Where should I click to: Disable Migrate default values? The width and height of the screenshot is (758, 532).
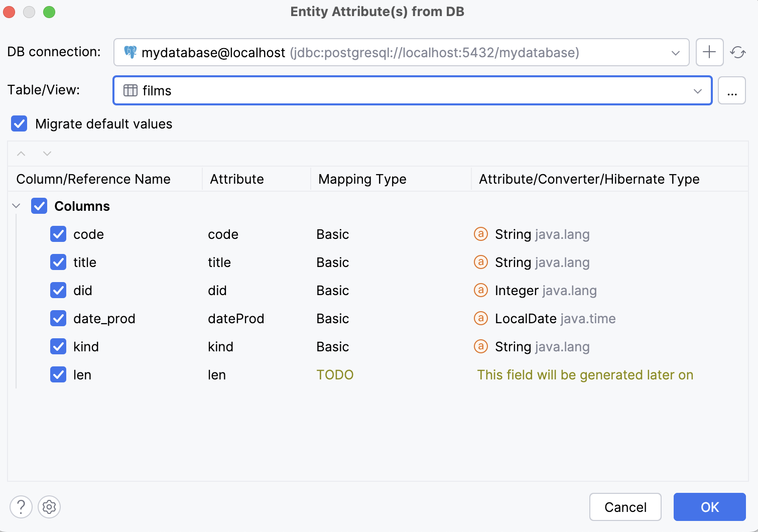19,123
